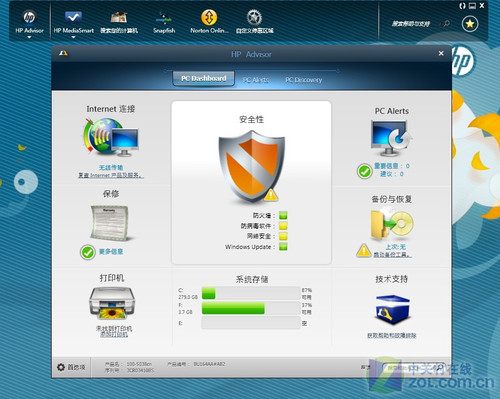Click the 打印机 printer icon
The image size is (500, 399).
click(112, 304)
